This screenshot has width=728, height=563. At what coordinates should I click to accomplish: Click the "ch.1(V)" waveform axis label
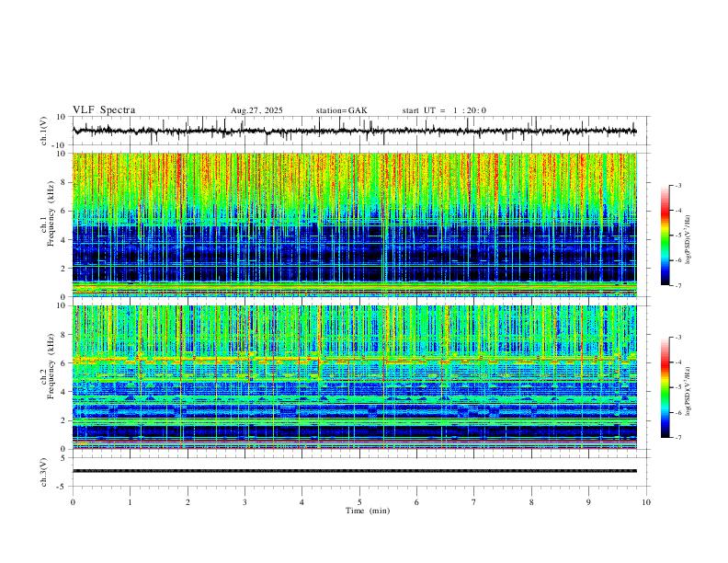44,131
